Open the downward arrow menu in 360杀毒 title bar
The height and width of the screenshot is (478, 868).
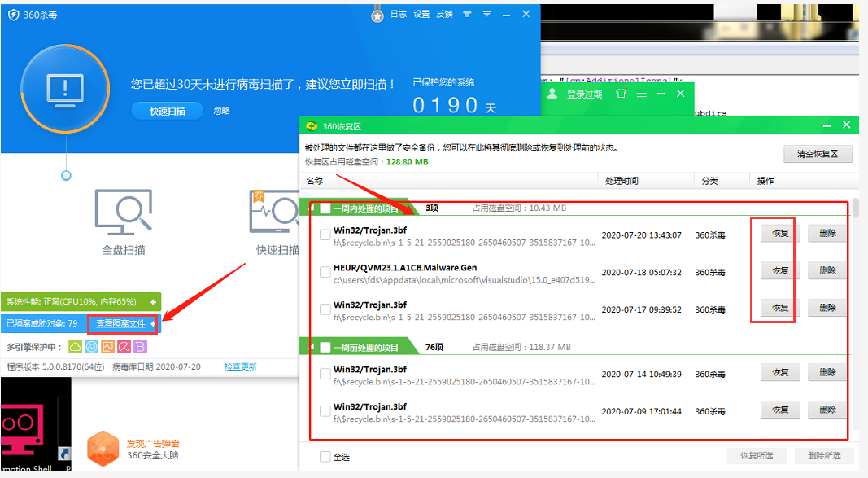(x=486, y=15)
